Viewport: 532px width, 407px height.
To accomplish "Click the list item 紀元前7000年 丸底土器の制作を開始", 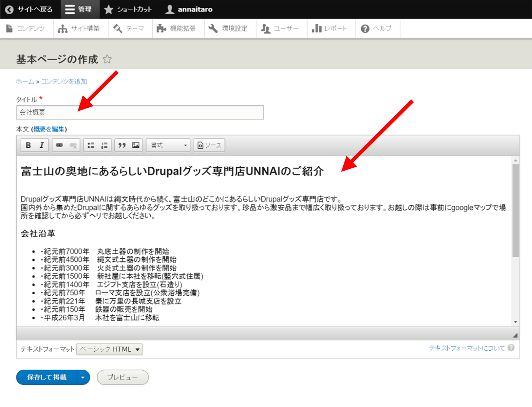I will tap(104, 251).
